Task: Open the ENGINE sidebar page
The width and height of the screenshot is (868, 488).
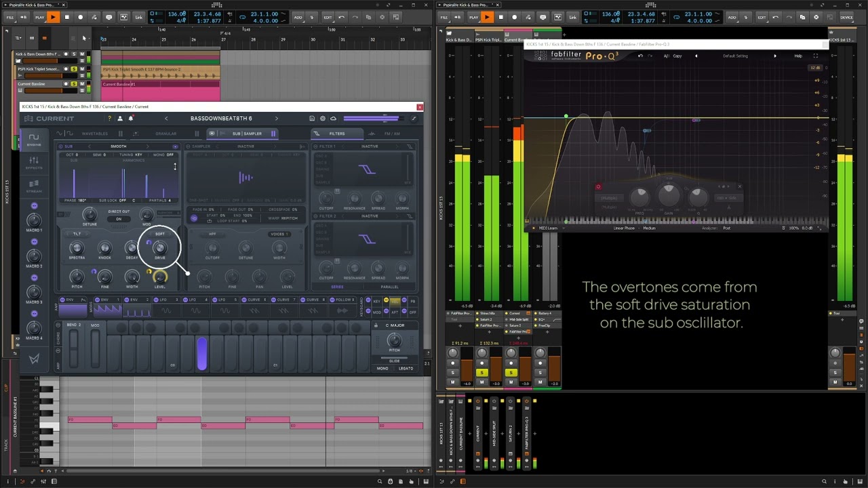Action: [x=34, y=140]
